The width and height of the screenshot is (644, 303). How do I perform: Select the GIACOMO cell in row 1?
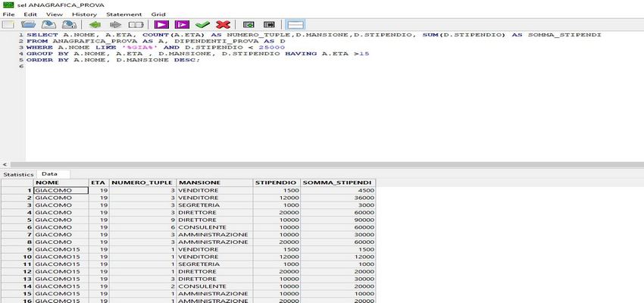[61, 190]
